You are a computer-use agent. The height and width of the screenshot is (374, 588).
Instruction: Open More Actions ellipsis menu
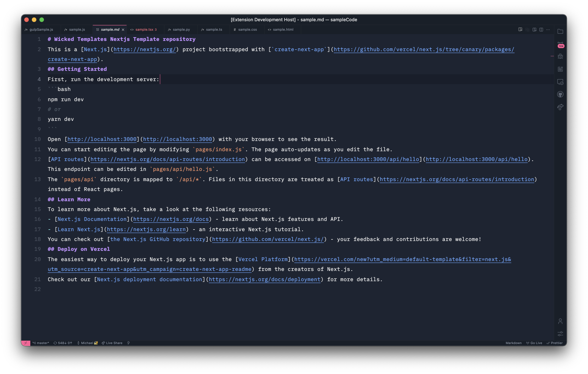[x=548, y=30]
